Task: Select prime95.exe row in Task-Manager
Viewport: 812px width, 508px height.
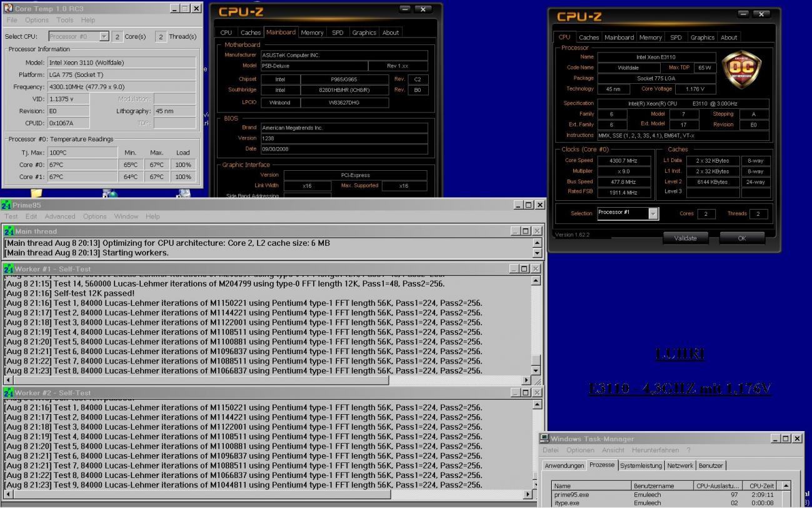Action: point(666,495)
